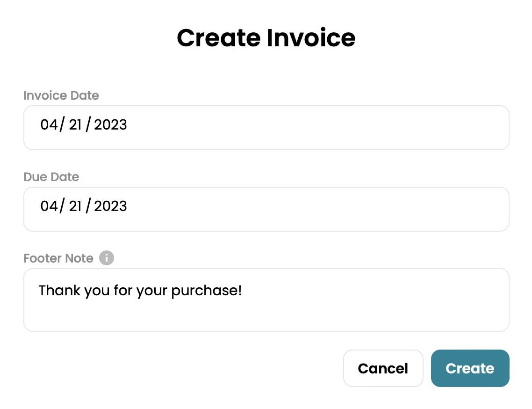Select year 2023 in Invoice Date

pyautogui.click(x=111, y=124)
